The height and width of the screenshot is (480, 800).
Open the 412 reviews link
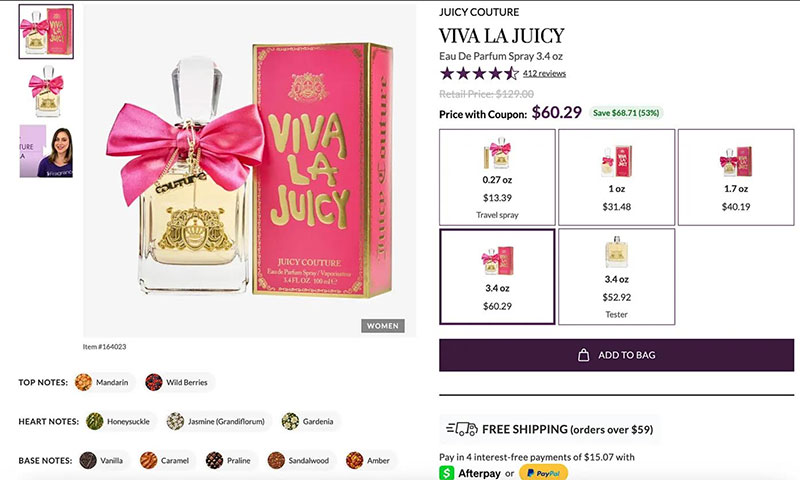coord(544,73)
